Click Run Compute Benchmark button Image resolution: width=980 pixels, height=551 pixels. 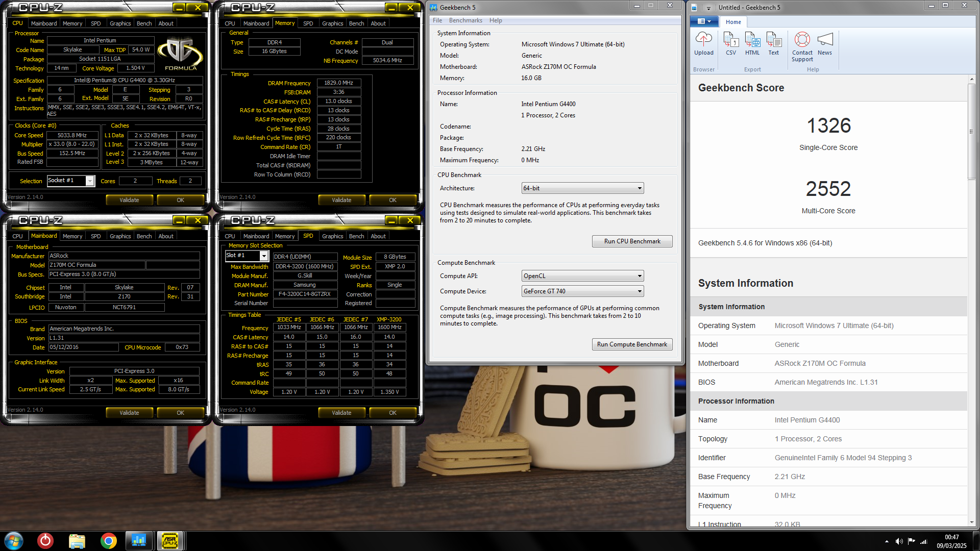pyautogui.click(x=632, y=344)
